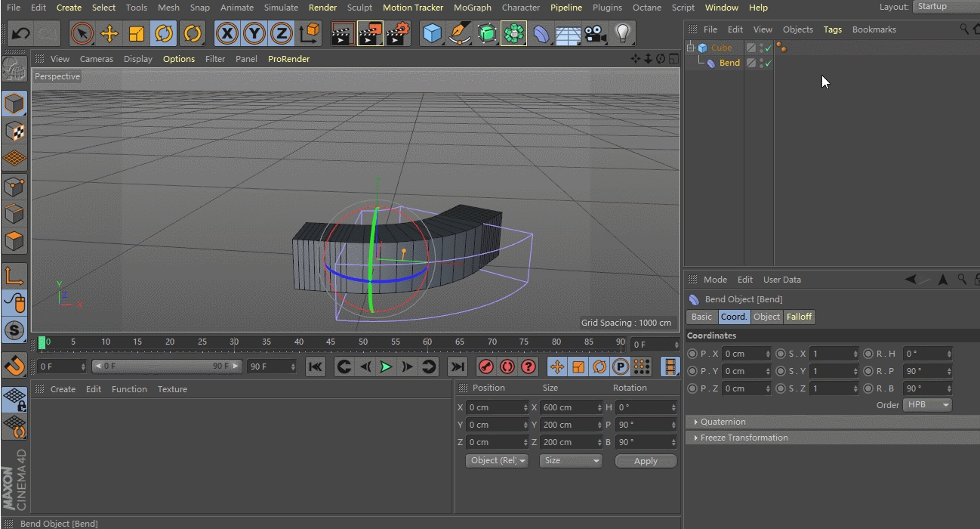Add a Cube primitive object

tap(432, 34)
